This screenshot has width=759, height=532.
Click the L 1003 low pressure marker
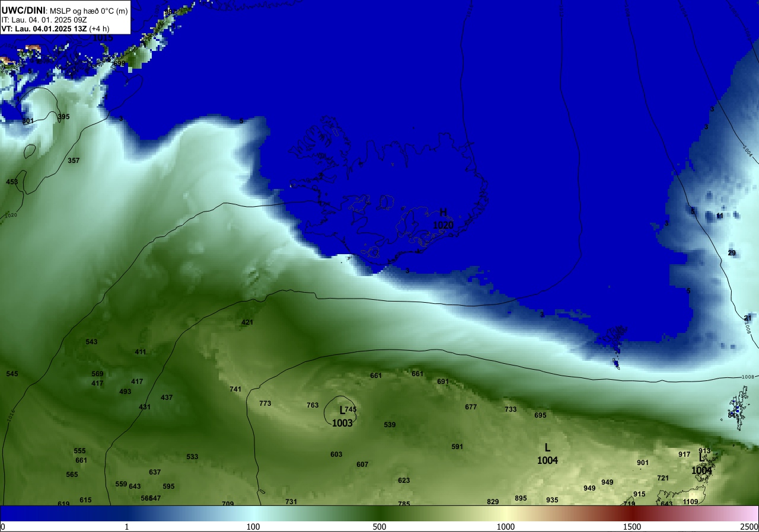point(342,416)
